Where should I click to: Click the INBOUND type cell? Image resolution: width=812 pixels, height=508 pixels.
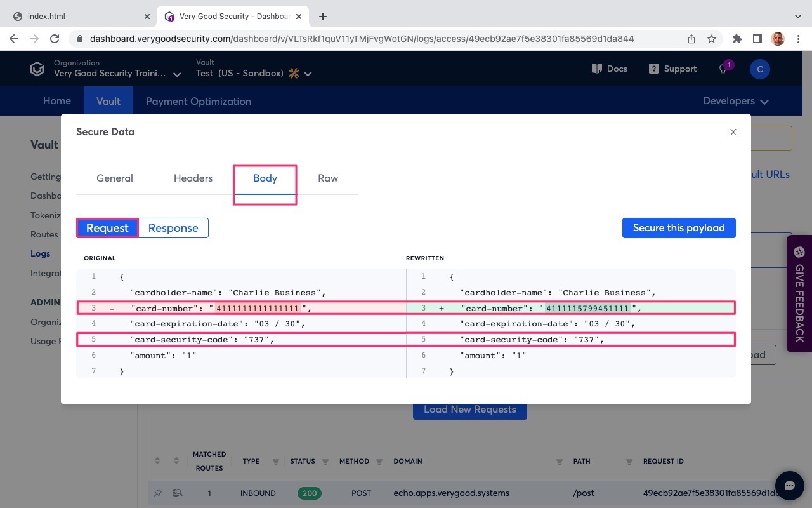tap(258, 493)
